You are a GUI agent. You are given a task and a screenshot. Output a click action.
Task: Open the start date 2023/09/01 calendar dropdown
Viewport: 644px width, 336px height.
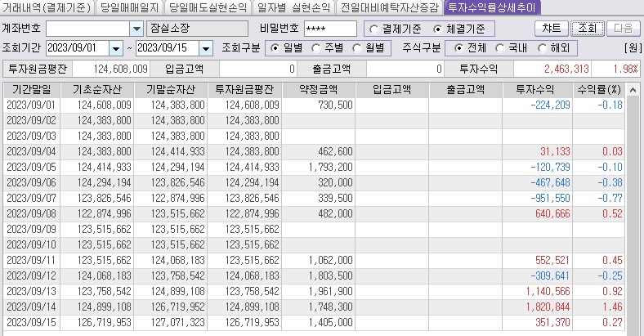tap(116, 48)
